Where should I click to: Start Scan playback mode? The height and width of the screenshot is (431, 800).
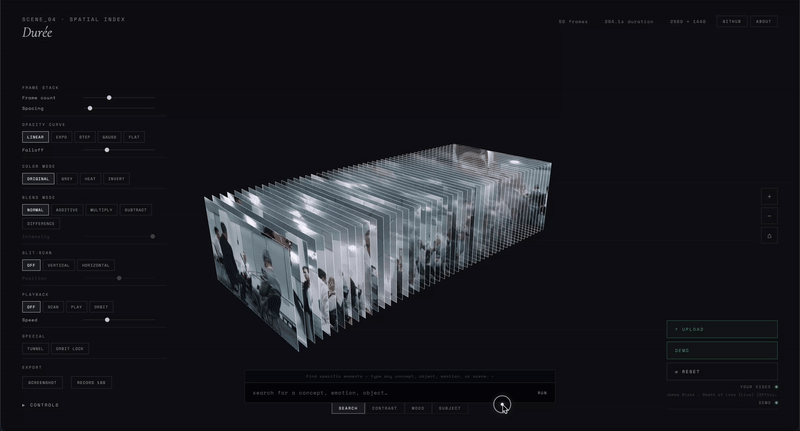(53, 307)
